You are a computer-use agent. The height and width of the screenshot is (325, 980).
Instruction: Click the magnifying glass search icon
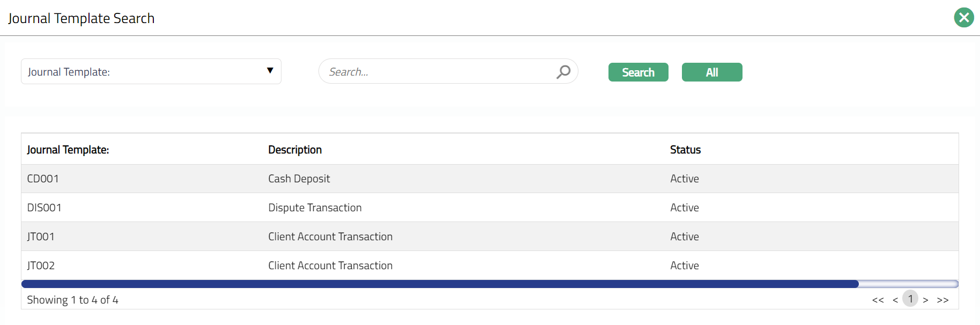563,71
